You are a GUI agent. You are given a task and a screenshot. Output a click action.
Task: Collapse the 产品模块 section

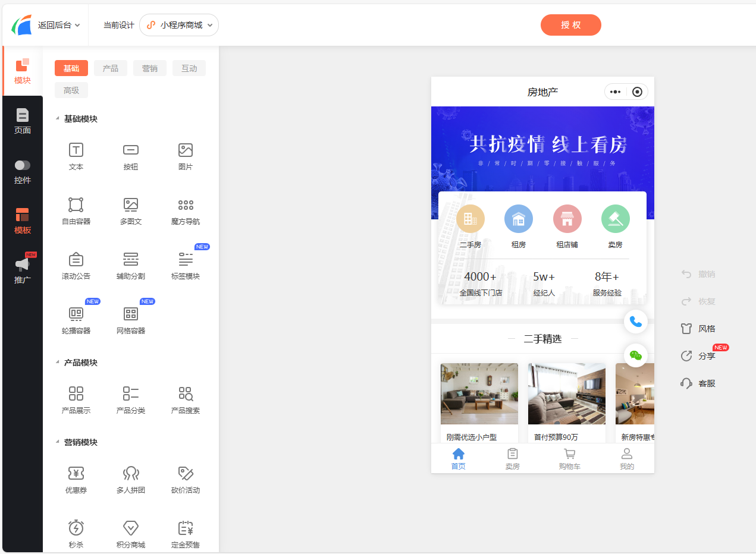tap(57, 363)
